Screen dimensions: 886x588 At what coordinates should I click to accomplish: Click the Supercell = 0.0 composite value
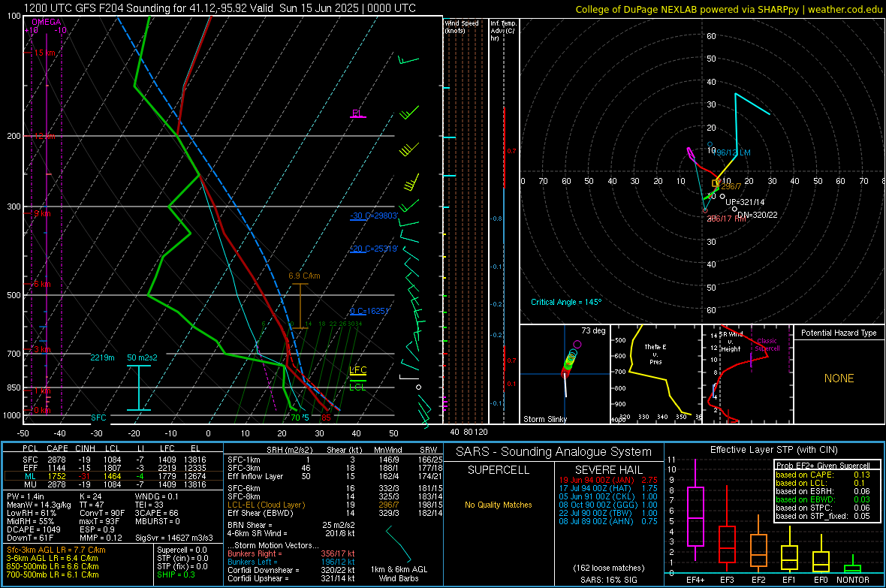(182, 550)
